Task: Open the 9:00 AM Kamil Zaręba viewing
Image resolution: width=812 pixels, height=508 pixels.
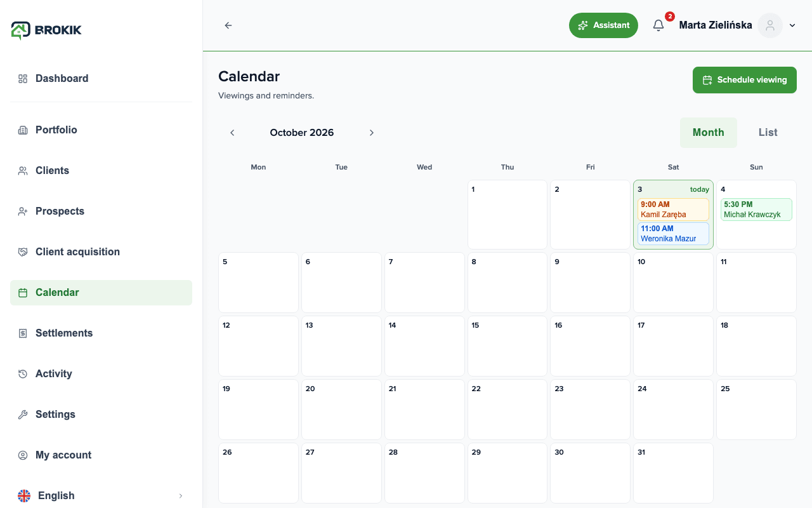Action: (673, 210)
